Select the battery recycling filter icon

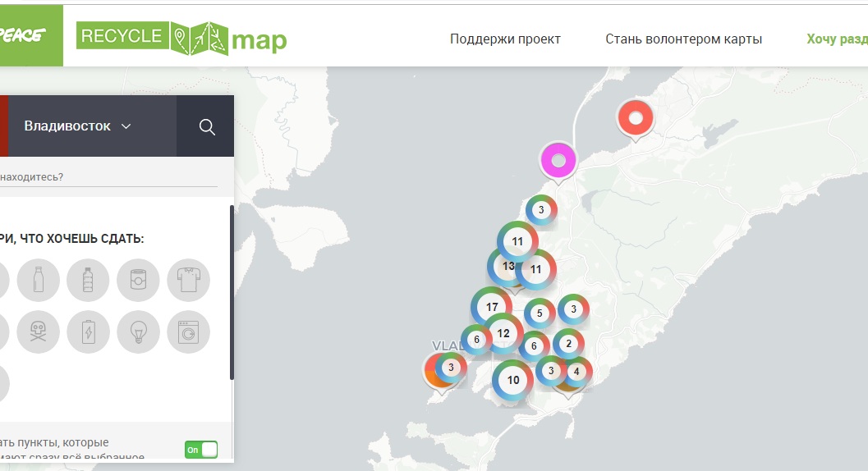(88, 332)
